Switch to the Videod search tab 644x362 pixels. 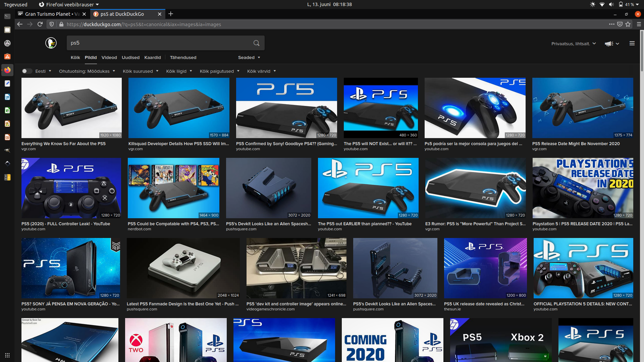click(x=109, y=57)
